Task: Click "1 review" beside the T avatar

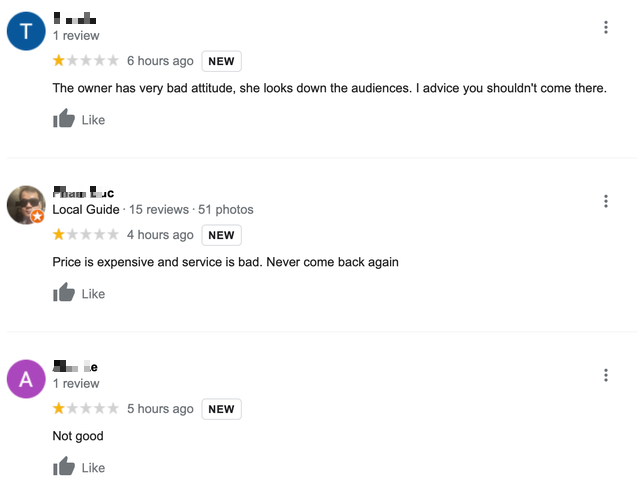Action: [76, 36]
